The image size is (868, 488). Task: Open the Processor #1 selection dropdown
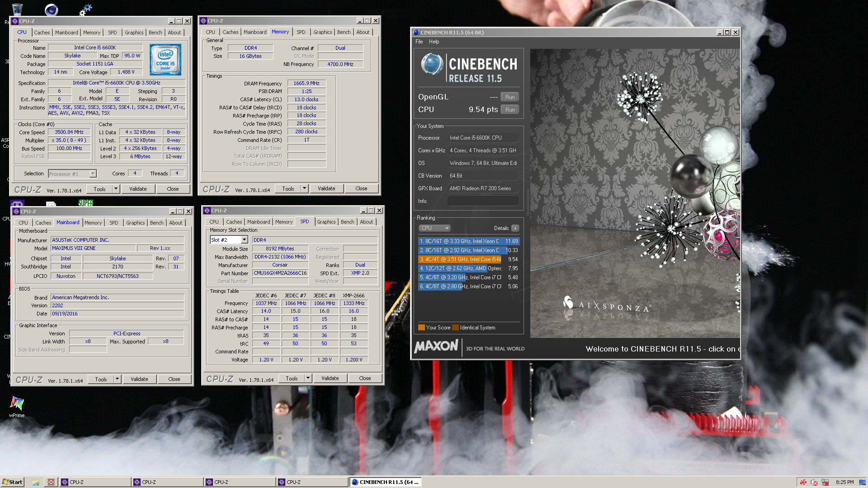(93, 174)
